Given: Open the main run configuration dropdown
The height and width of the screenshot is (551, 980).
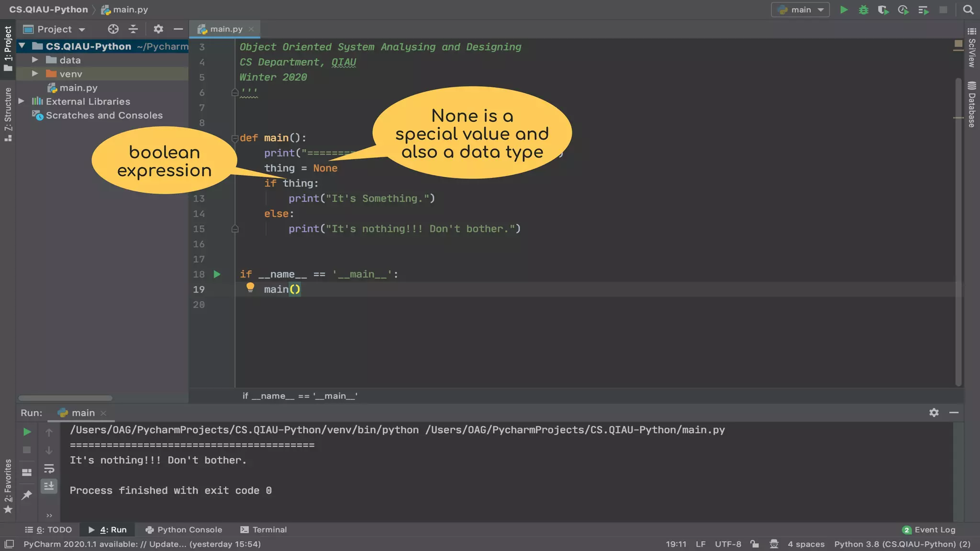Looking at the screenshot, I should (x=801, y=10).
